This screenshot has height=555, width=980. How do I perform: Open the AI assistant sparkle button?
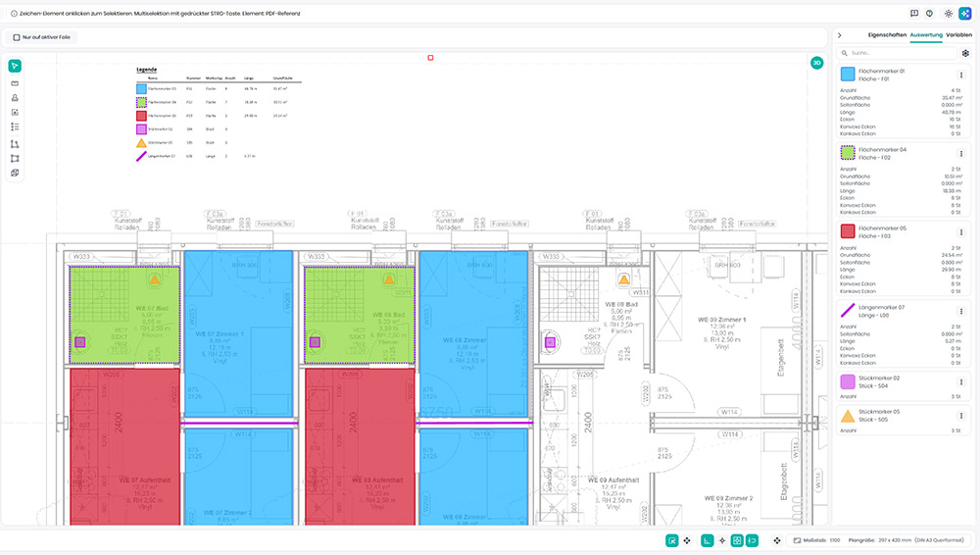[965, 13]
